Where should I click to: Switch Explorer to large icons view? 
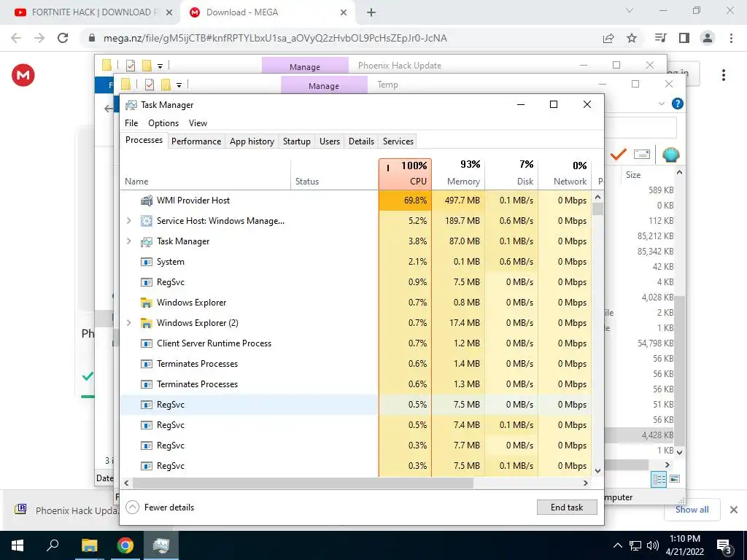675,479
